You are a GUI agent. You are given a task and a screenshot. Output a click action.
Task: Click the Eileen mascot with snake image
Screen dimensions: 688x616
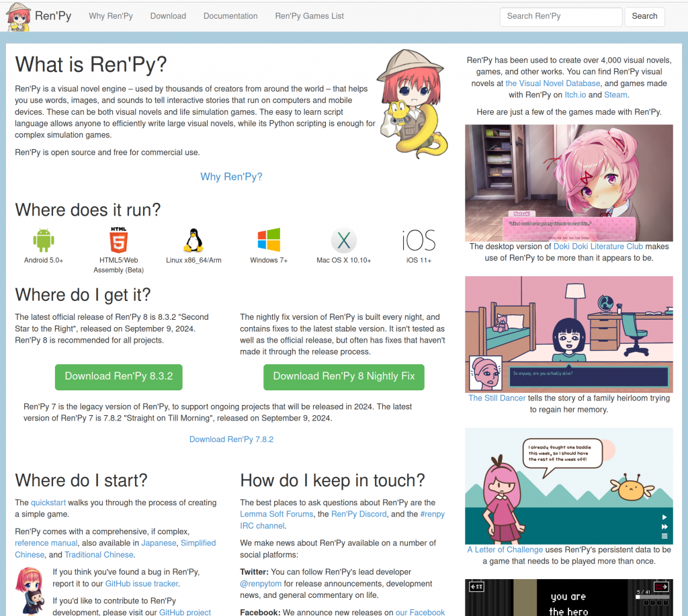tap(413, 103)
